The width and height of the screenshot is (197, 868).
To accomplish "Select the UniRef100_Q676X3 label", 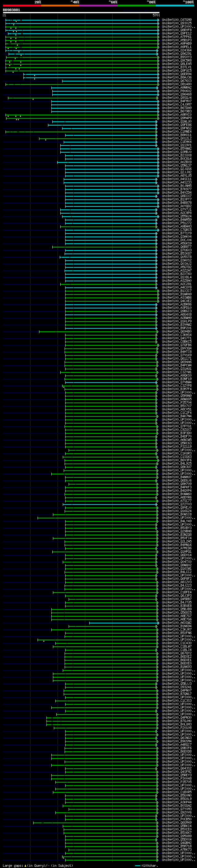I will click(177, 81).
